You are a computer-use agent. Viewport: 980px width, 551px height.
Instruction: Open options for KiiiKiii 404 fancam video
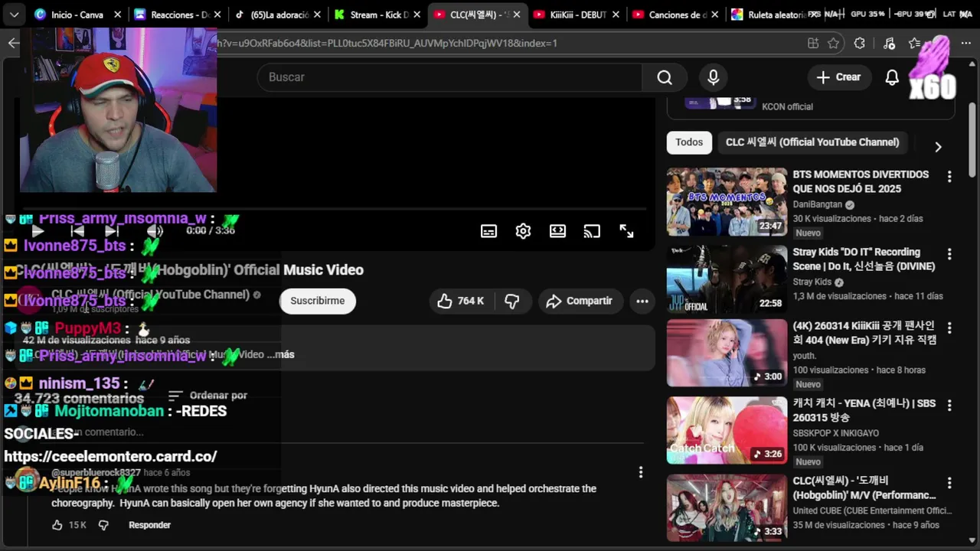click(949, 328)
